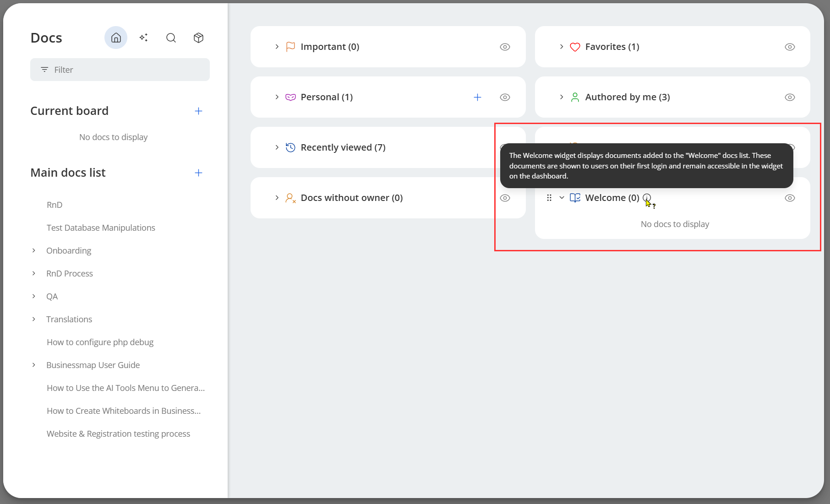This screenshot has width=830, height=504.
Task: Open the Docs home dashboard icon
Action: click(x=116, y=38)
